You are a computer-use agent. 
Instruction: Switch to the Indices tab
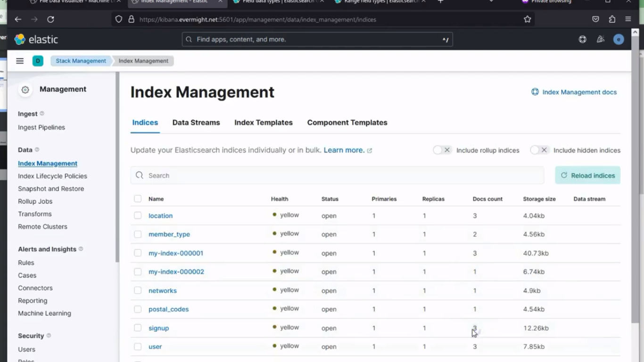[145, 123]
